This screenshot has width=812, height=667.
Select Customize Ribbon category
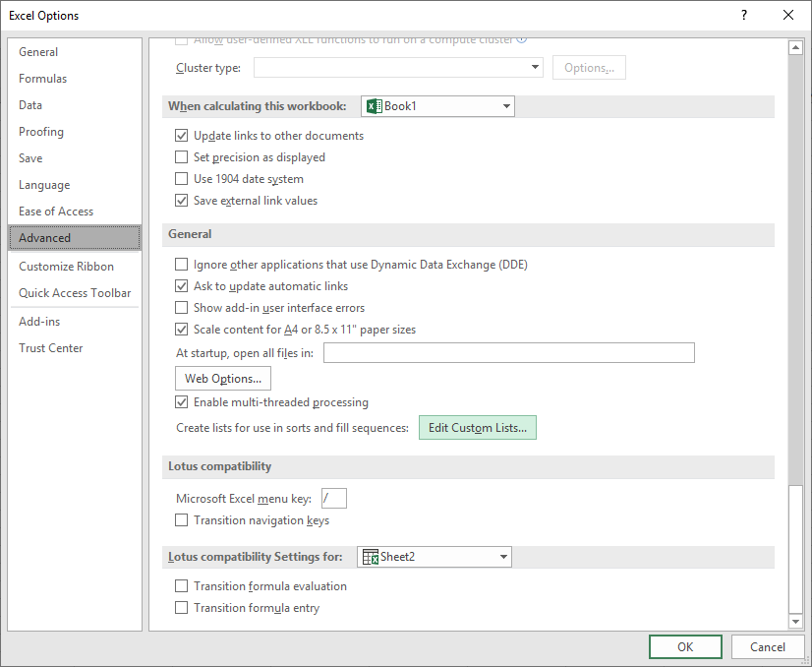coord(66,267)
